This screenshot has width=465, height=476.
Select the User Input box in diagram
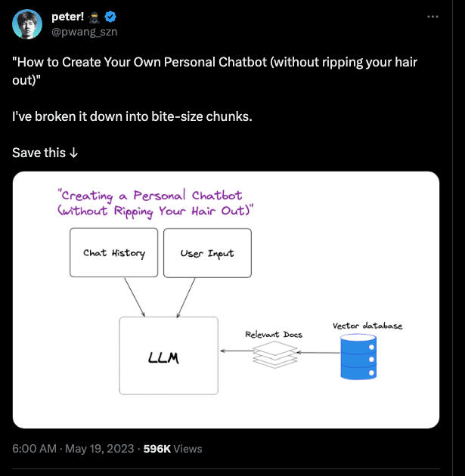(207, 253)
